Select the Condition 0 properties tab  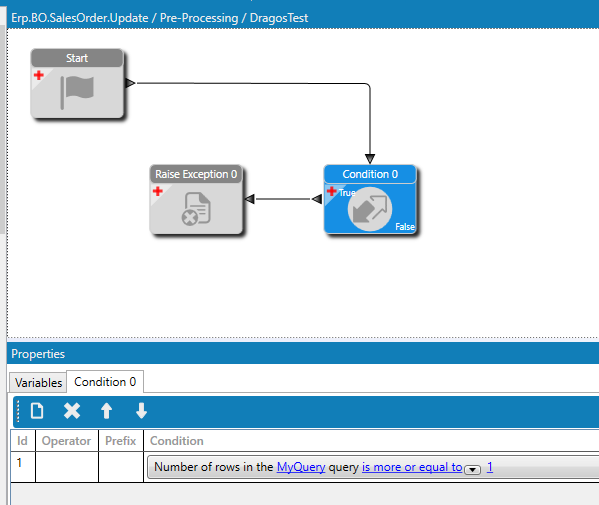105,382
